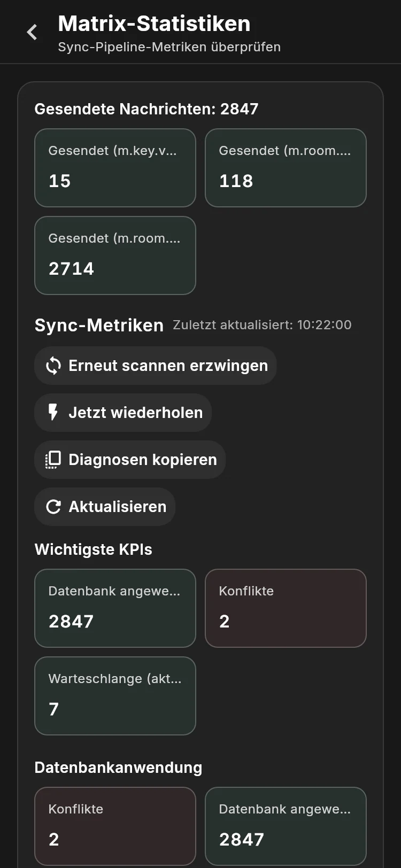Click the circular refresh icon beside Aktualisieren
This screenshot has height=868, width=401.
53,507
